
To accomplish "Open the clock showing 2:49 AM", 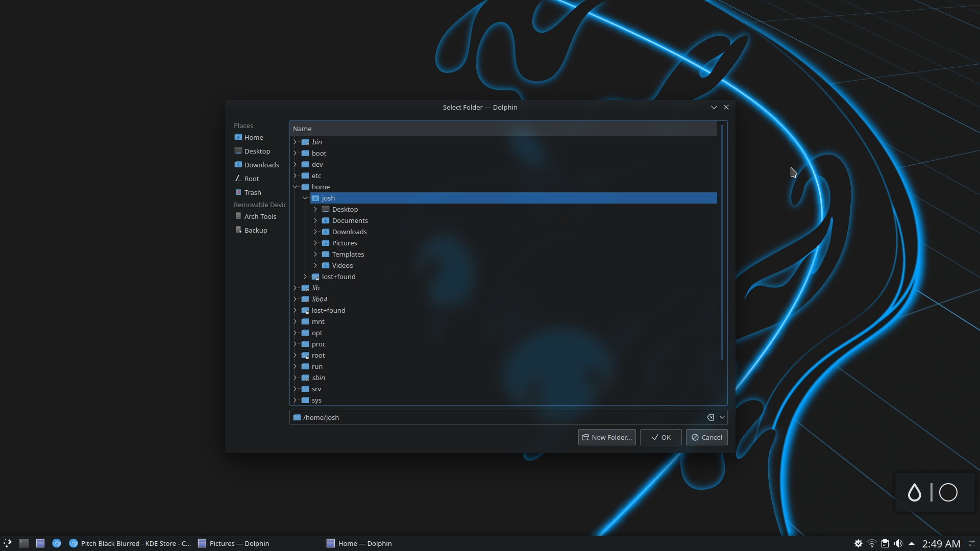I will (x=941, y=544).
